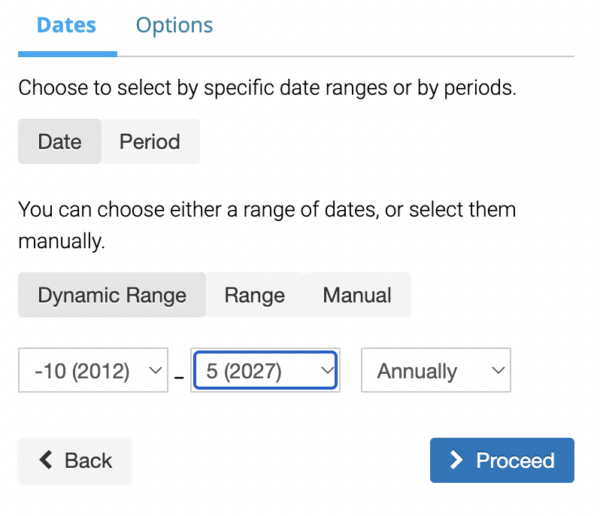Open the end year 5 (2027) dropdown
The height and width of the screenshot is (516, 600).
click(265, 371)
